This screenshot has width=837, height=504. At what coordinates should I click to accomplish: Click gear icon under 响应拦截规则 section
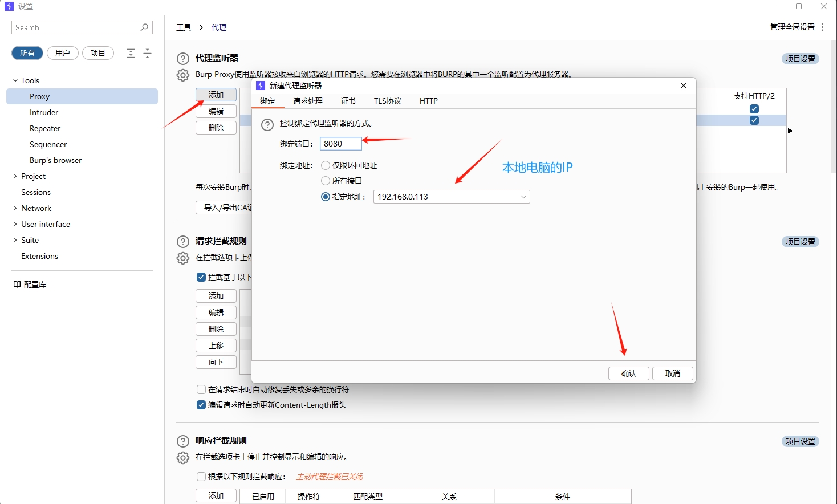pyautogui.click(x=182, y=457)
